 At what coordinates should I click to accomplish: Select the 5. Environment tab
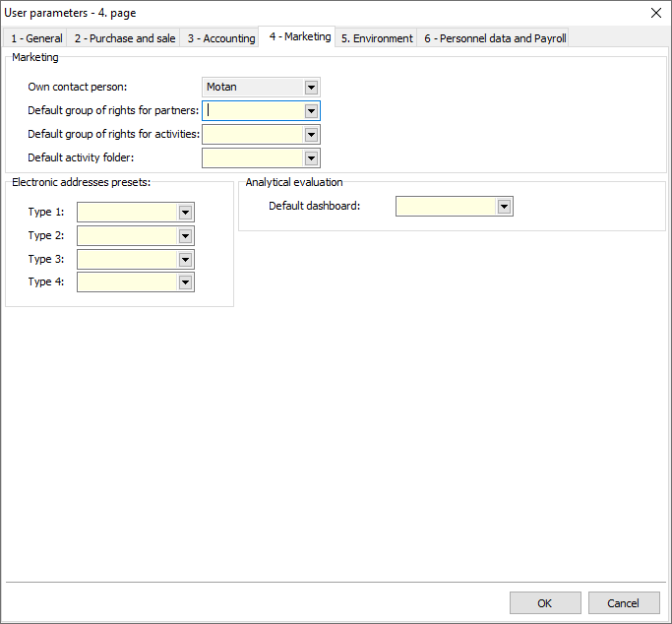pos(377,38)
